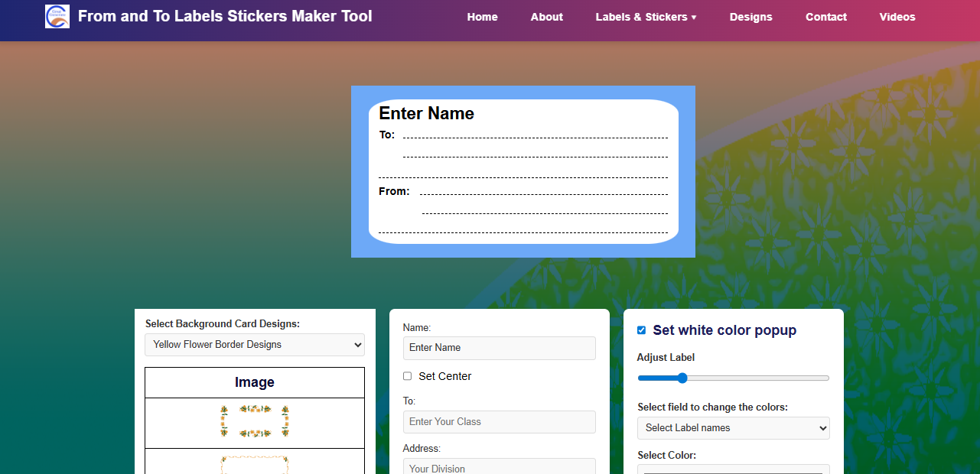The width and height of the screenshot is (980, 474).
Task: Click the 'Set Center' label text
Action: pyautogui.click(x=445, y=376)
